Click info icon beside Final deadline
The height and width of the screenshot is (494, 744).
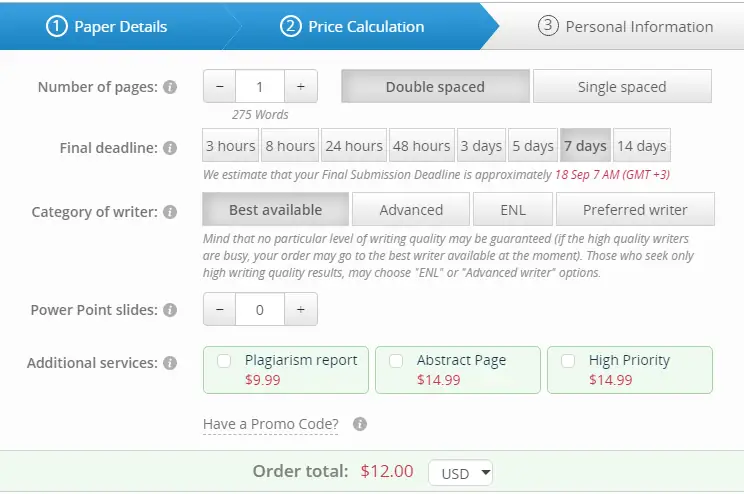(170, 148)
